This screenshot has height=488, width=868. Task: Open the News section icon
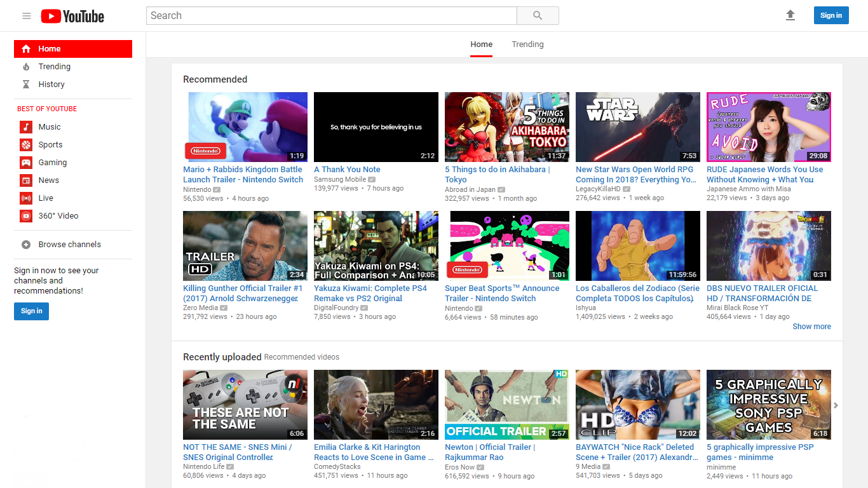[25, 180]
